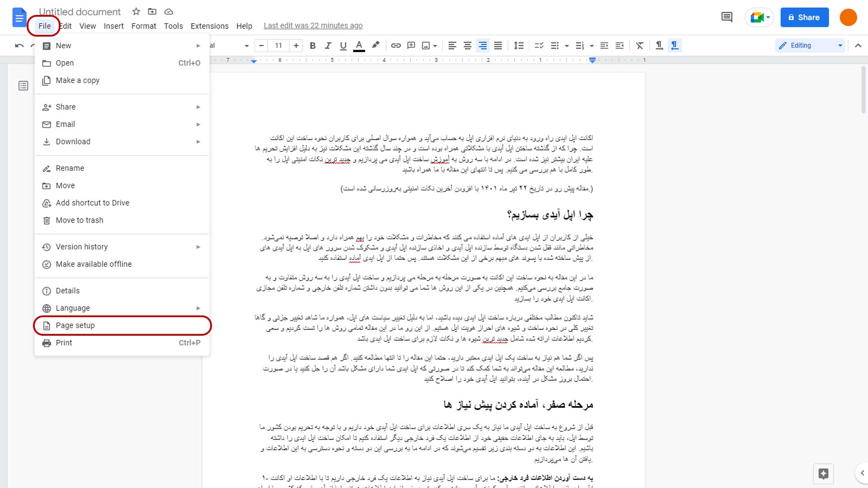868x488 pixels.
Task: Click the text color icon
Action: (359, 45)
